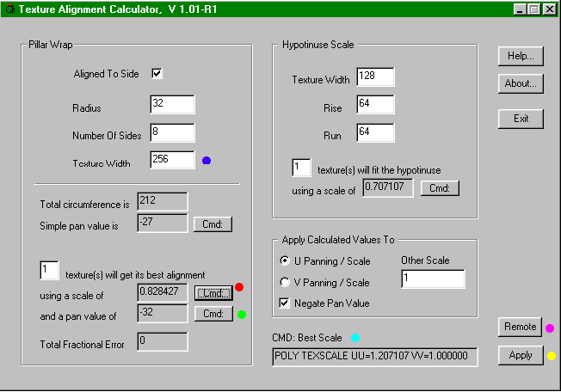The width and height of the screenshot is (561, 392).
Task: Focus the Other Scale text box
Action: pos(433,279)
